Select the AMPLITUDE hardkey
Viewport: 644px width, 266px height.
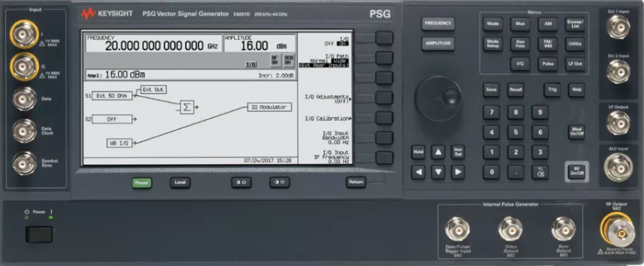coord(438,43)
